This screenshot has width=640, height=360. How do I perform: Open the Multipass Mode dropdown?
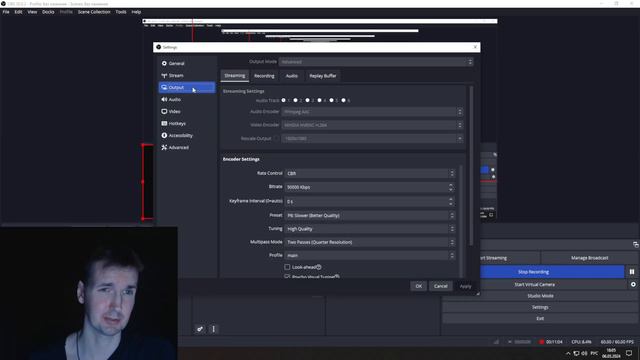pos(370,242)
